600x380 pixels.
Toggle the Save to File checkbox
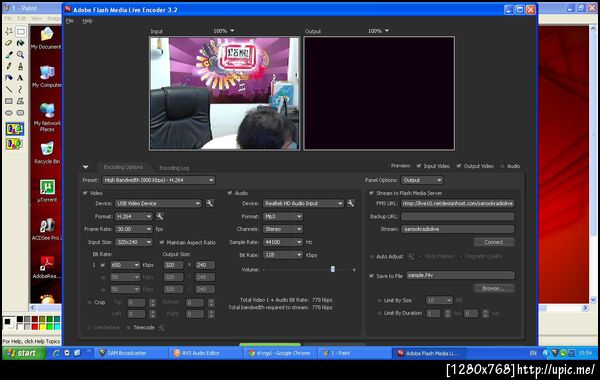pos(371,276)
